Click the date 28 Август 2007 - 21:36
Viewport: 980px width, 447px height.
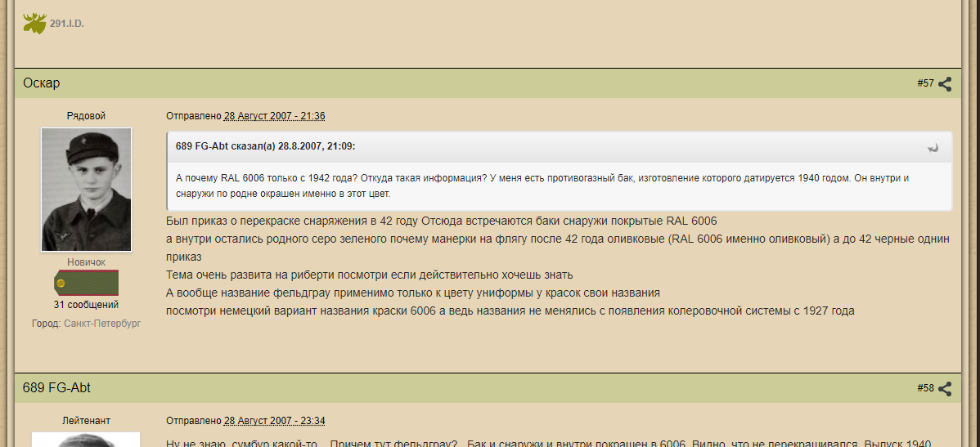(274, 116)
